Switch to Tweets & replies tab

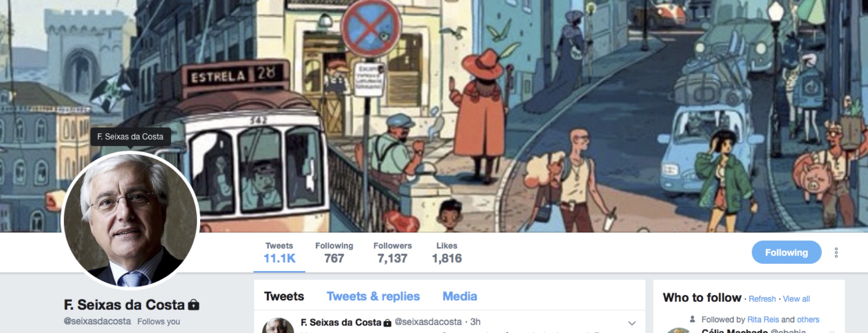click(373, 296)
